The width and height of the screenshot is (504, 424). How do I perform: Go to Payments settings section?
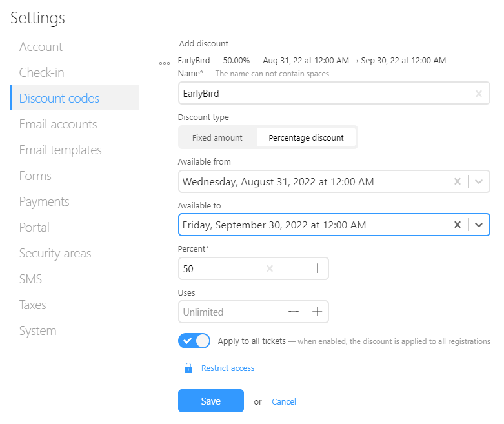click(44, 201)
